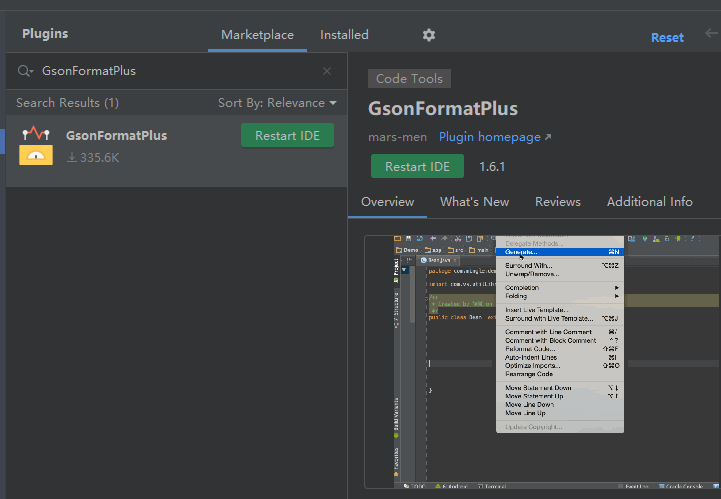721x499 pixels.
Task: Open the Additional Info tab
Action: [x=649, y=202]
